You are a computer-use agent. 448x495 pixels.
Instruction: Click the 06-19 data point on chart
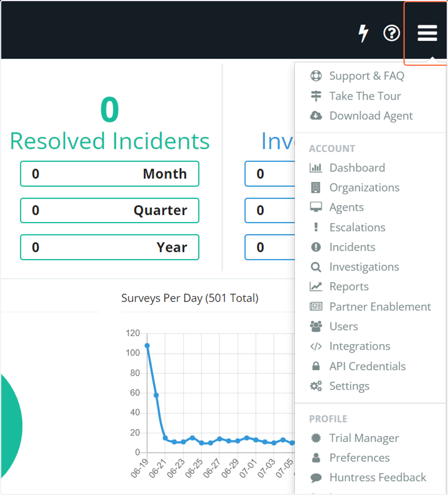(147, 346)
